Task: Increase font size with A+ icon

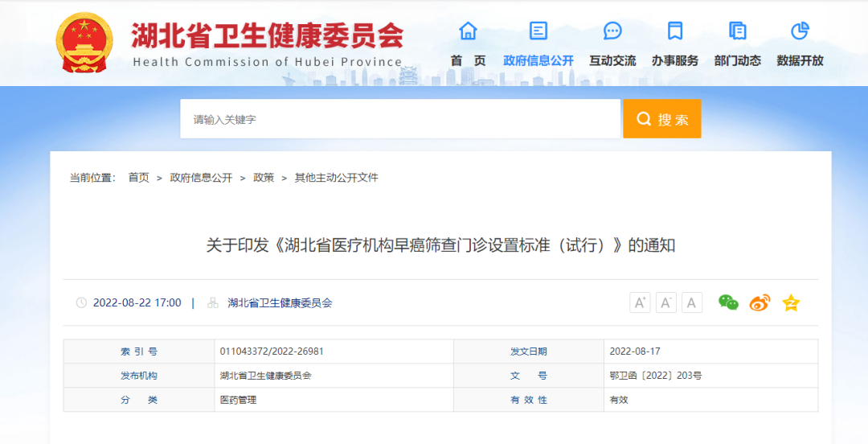Action: point(640,302)
